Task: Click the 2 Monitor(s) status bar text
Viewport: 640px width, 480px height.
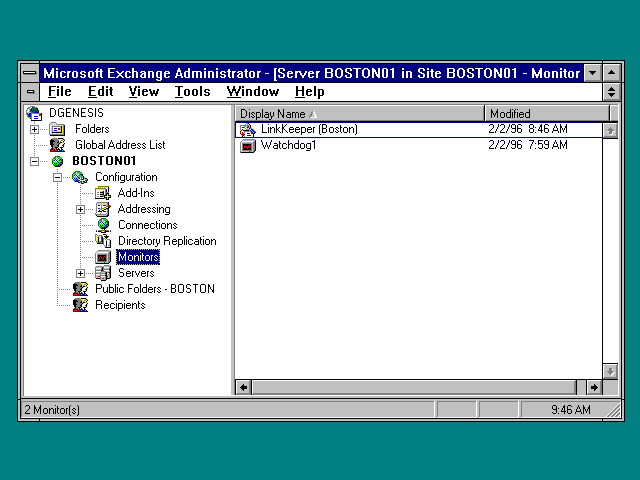Action: (52, 410)
